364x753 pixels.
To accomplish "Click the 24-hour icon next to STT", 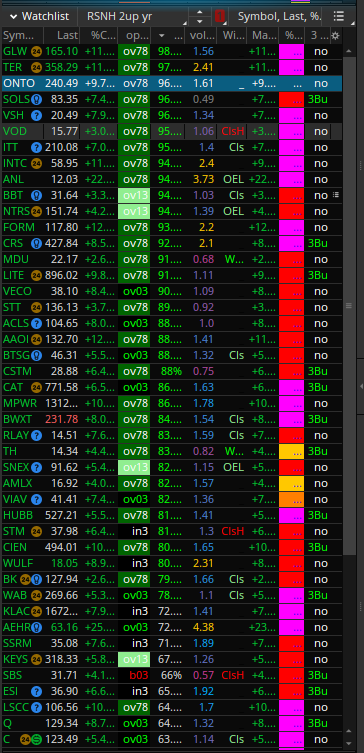I will [x=36, y=307].
